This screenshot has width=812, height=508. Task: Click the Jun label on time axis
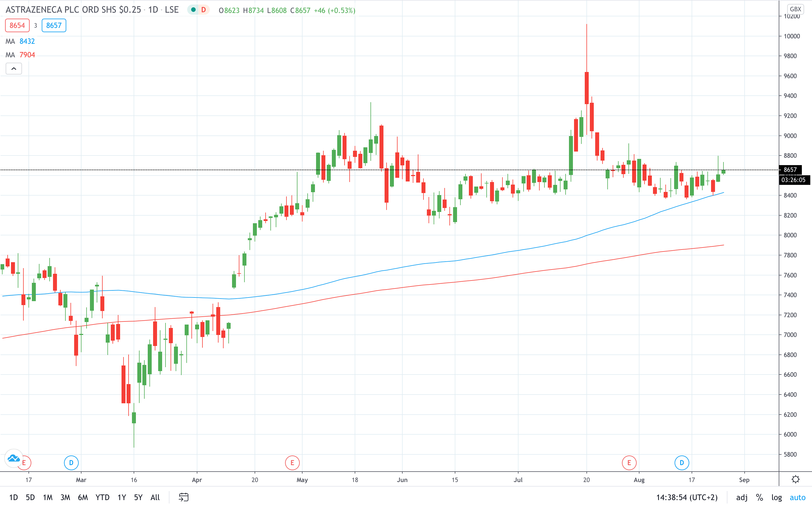[402, 480]
